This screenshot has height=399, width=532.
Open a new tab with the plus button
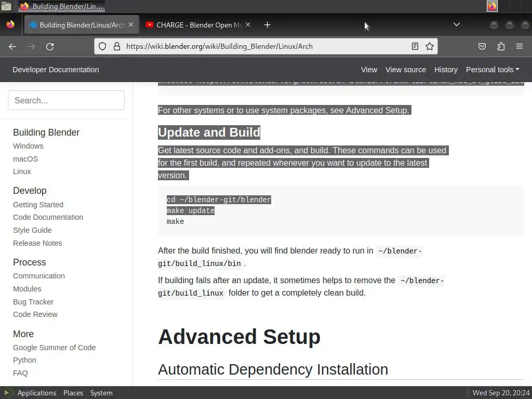click(268, 25)
